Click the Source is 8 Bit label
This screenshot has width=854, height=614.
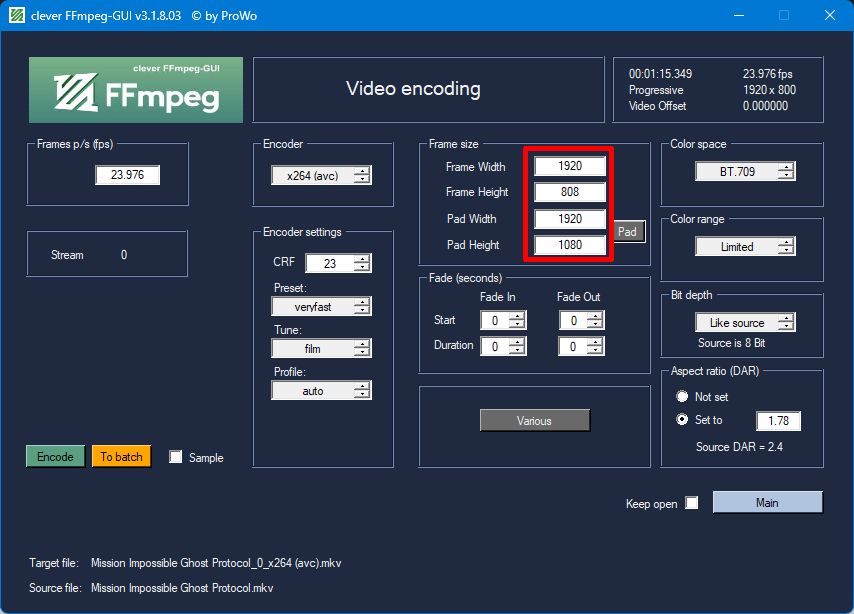[731, 343]
